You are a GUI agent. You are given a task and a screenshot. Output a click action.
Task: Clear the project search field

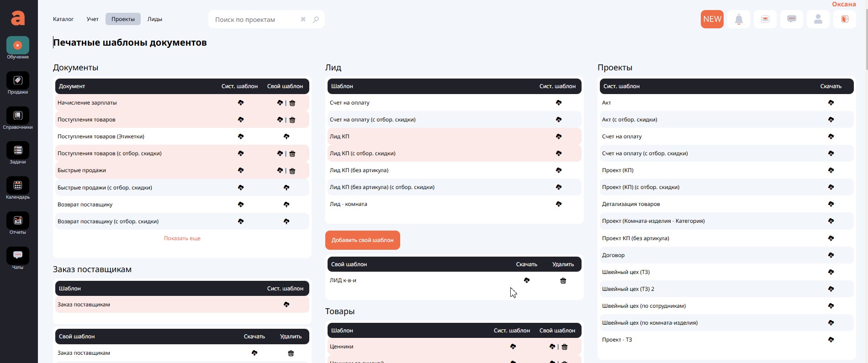pyautogui.click(x=303, y=20)
